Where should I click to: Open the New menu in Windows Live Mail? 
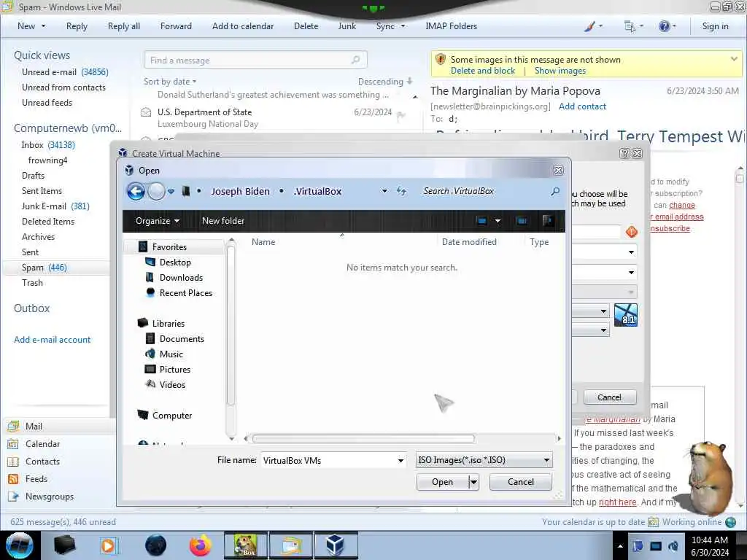pyautogui.click(x=31, y=26)
